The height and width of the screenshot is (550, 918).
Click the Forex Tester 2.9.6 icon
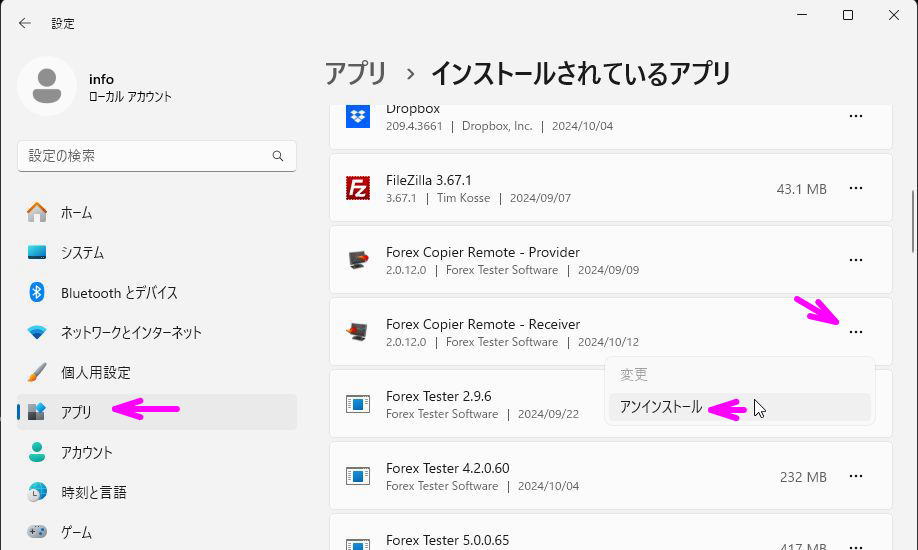point(358,404)
